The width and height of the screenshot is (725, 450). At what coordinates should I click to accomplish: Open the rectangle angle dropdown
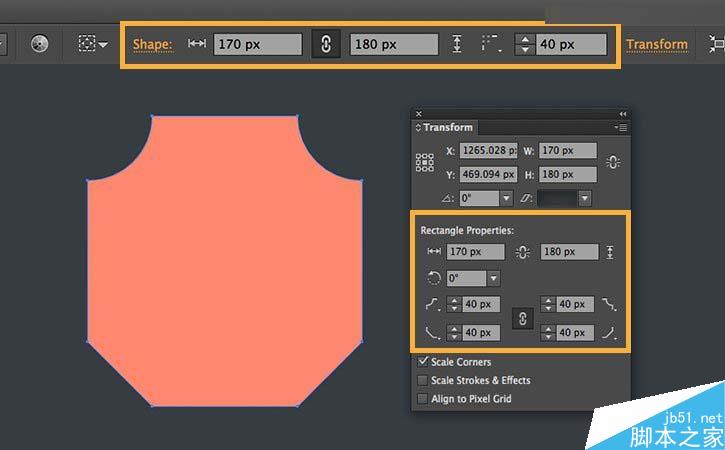[494, 278]
